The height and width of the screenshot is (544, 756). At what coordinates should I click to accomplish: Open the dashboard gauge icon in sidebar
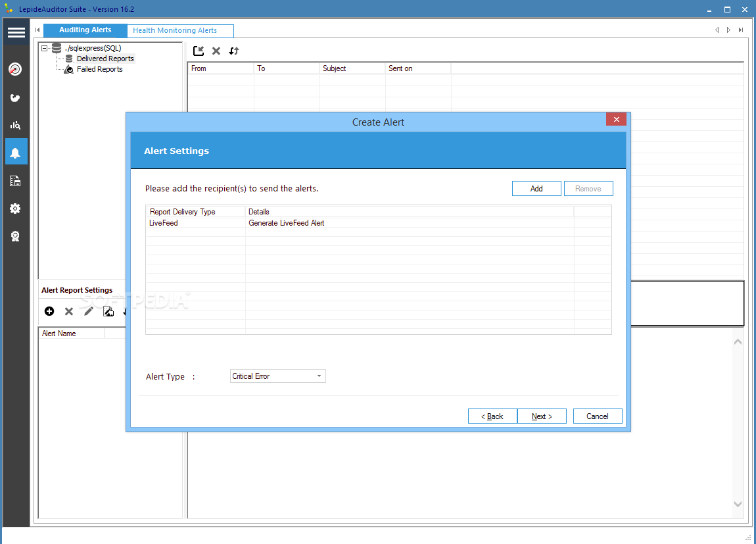pos(15,69)
